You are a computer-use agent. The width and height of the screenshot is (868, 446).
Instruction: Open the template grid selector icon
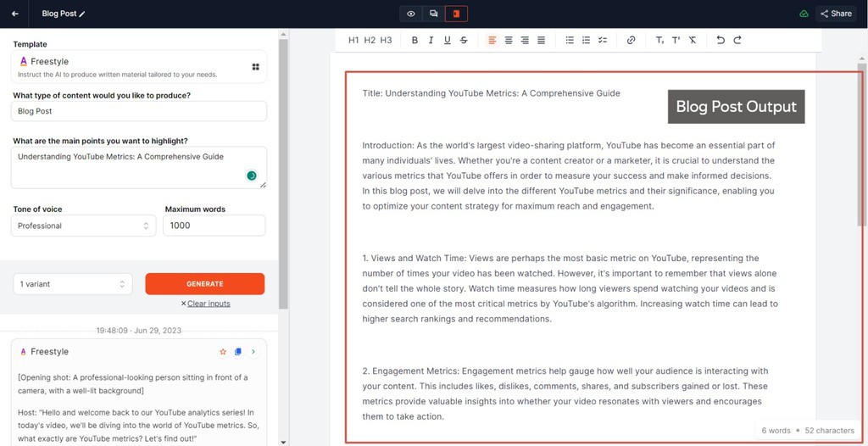coord(256,67)
